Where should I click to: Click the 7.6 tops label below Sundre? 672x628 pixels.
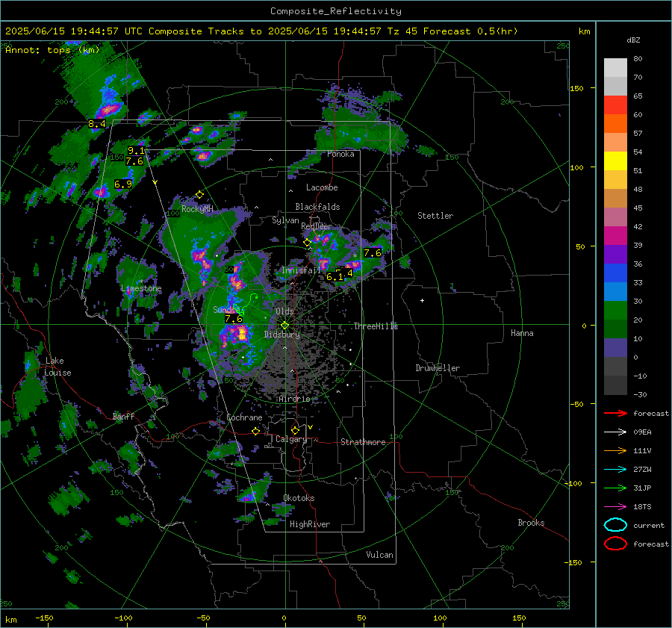[234, 319]
